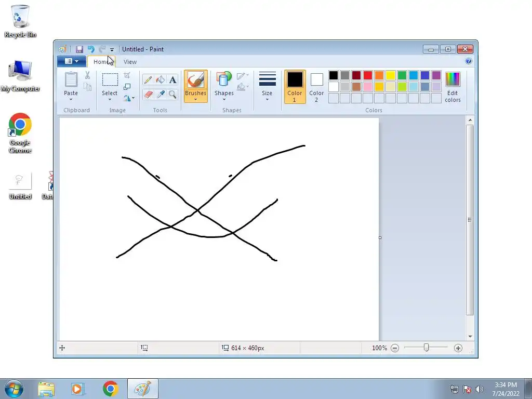Viewport: 532px width, 399px height.
Task: Select Color 2 background button
Action: point(316,87)
